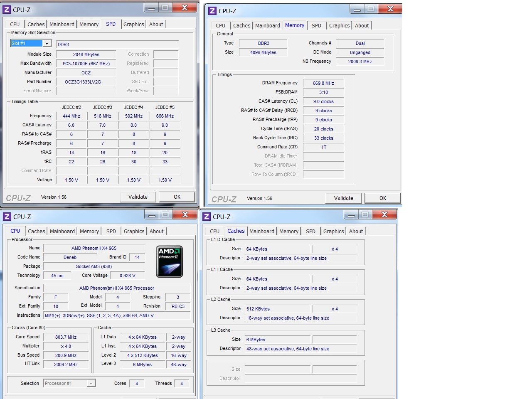Select Graphics tab in Caches window
The width and height of the screenshot is (532, 399).
click(334, 231)
